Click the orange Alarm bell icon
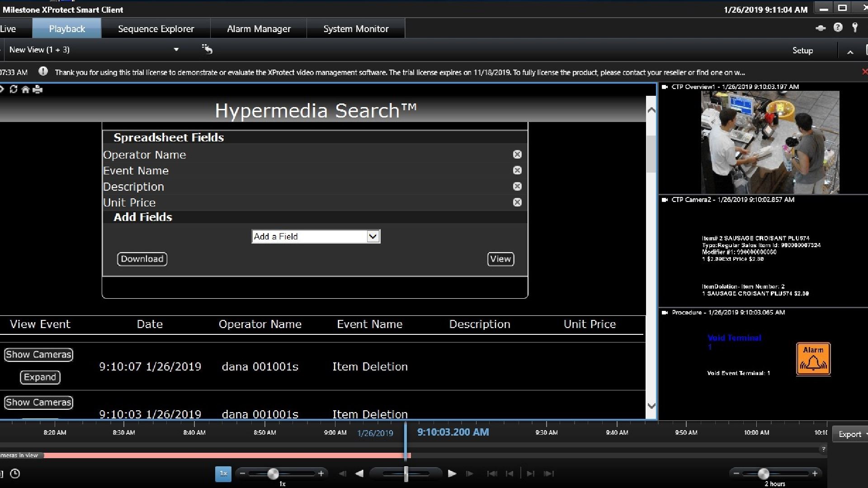 pos(813,359)
